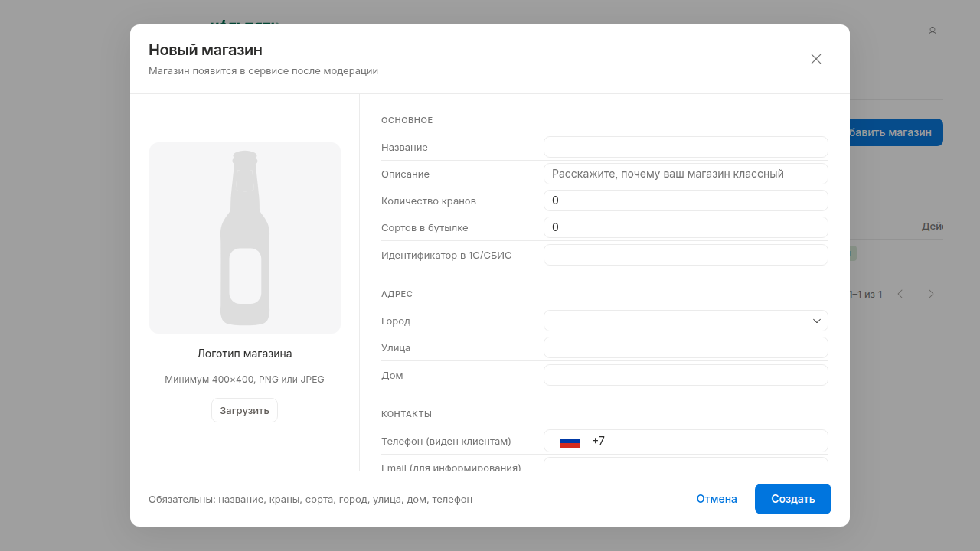Screen dimensions: 980x551
Task: Click the Новый магазин dialog title
Action: pos(205,50)
